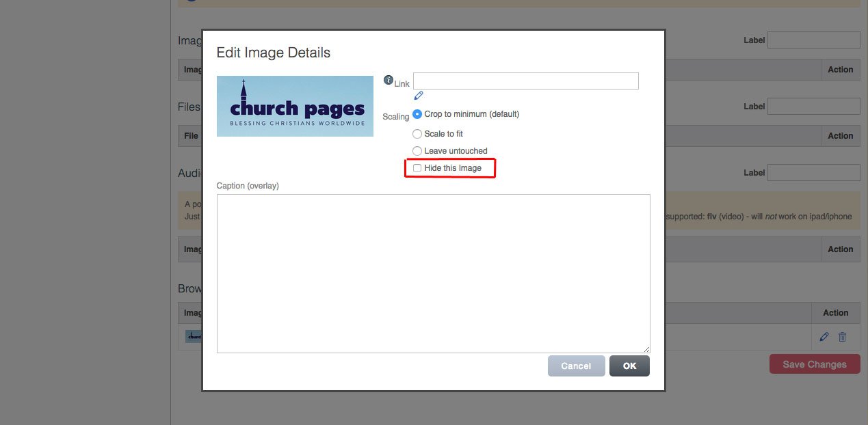Click the trash delete icon in the Action column
Image resolution: width=868 pixels, height=425 pixels.
pyautogui.click(x=842, y=337)
